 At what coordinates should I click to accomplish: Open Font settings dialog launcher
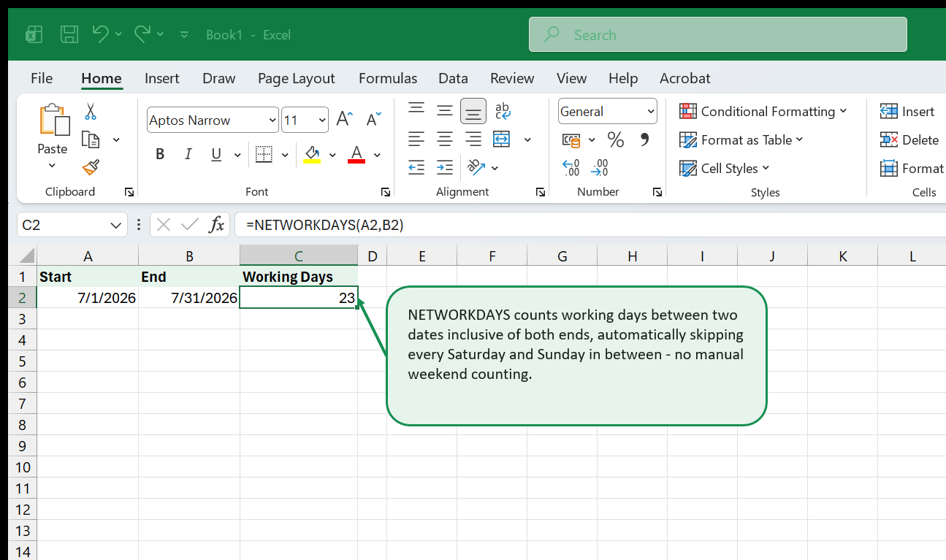point(386,192)
